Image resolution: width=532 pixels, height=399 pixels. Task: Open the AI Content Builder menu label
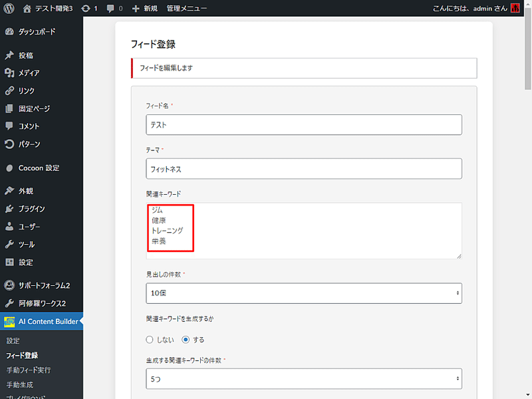coord(48,322)
